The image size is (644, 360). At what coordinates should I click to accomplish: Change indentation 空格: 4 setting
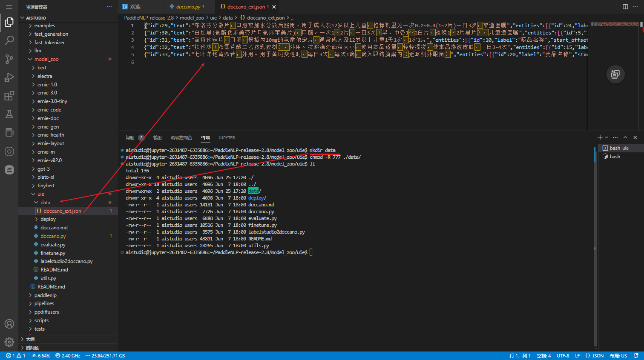click(x=544, y=356)
